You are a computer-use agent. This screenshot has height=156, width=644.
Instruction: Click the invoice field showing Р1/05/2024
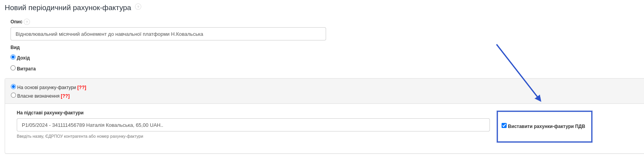click(253, 125)
